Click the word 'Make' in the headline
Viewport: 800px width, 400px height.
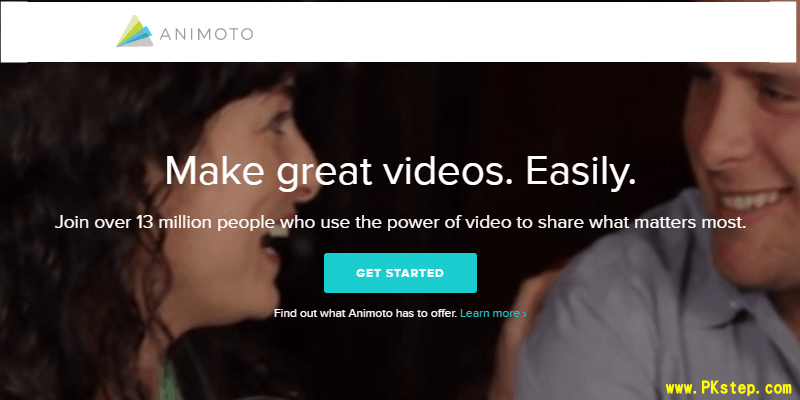point(215,171)
